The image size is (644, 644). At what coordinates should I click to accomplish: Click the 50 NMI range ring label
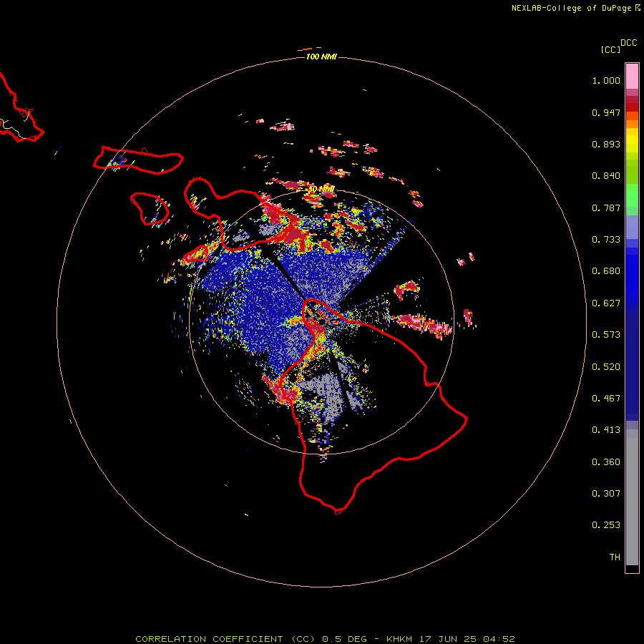321,190
